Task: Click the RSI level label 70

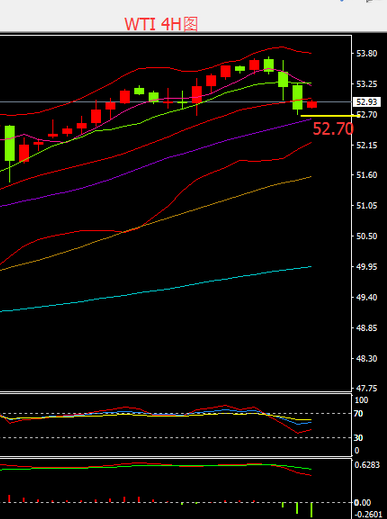Action: 358,414
